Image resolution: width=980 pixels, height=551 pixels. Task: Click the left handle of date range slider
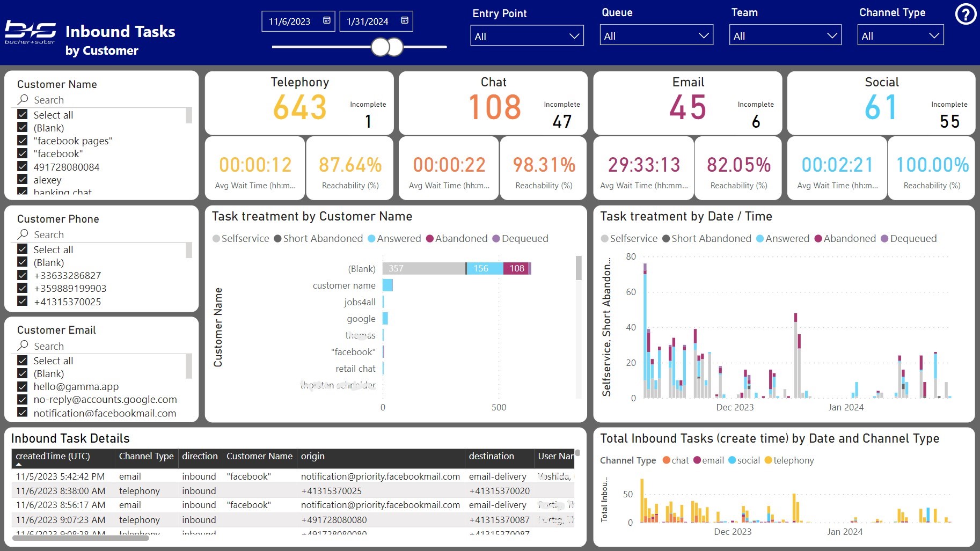coord(380,47)
